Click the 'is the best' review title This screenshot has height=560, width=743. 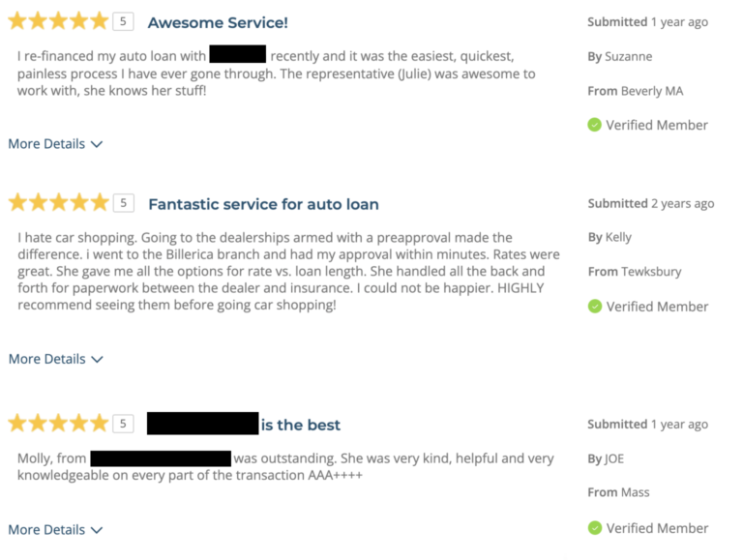(x=300, y=425)
